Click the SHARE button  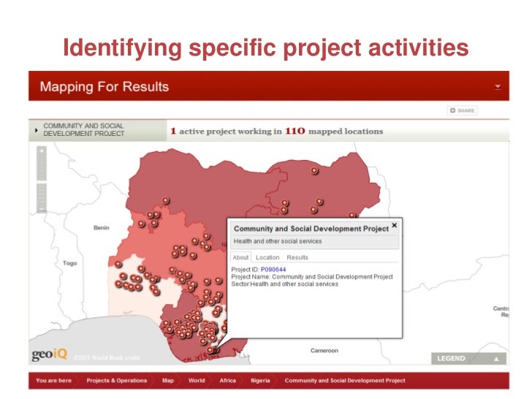(x=462, y=110)
